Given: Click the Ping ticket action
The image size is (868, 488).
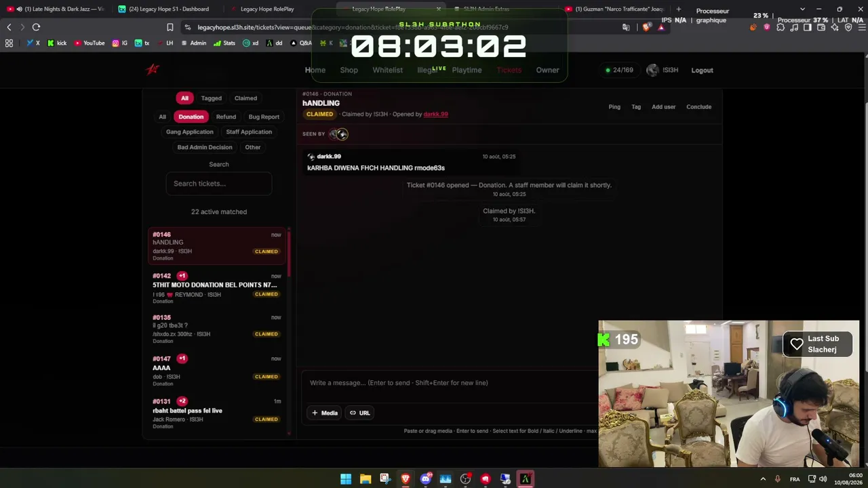Looking at the screenshot, I should tap(614, 106).
